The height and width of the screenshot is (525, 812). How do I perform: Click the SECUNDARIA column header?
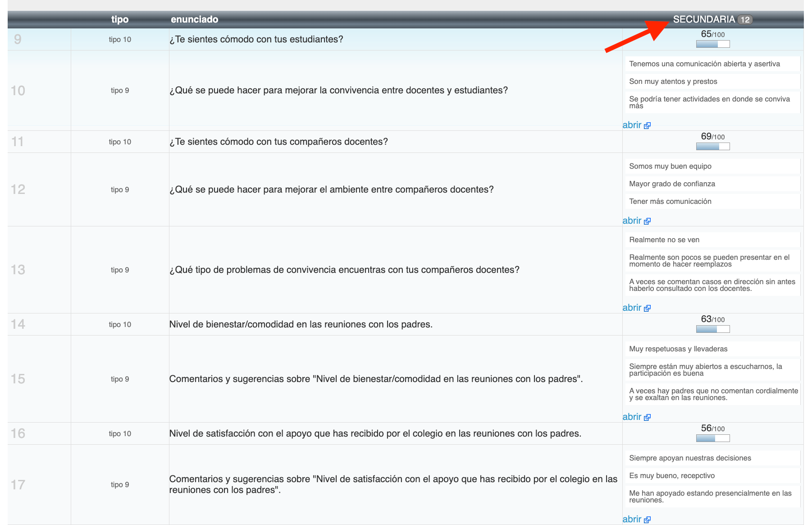(x=704, y=19)
